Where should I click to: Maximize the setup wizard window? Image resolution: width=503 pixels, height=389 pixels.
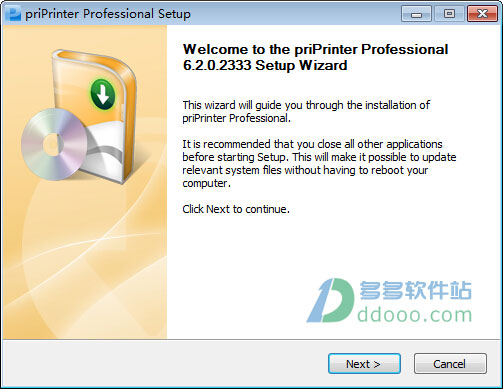(449, 14)
